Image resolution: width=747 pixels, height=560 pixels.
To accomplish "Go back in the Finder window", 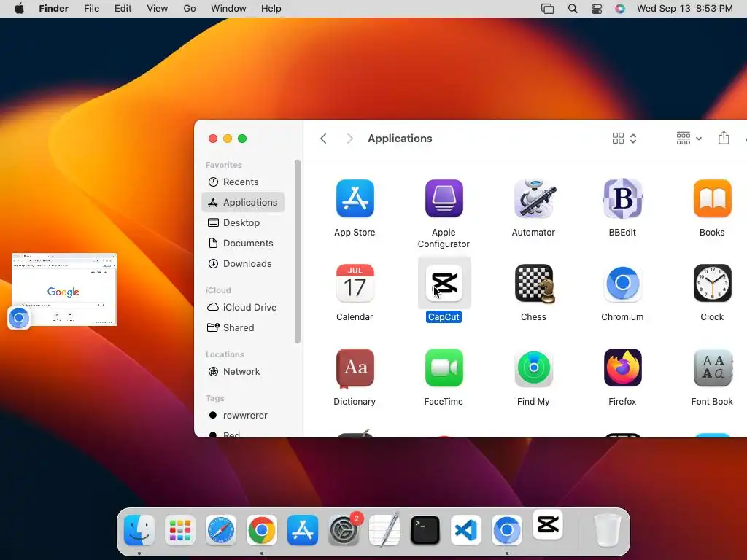I will [323, 139].
